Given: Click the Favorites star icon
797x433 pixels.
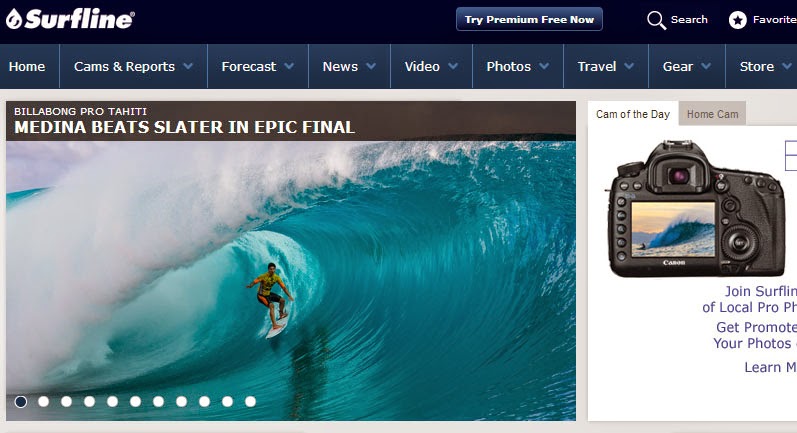Looking at the screenshot, I should coord(738,20).
